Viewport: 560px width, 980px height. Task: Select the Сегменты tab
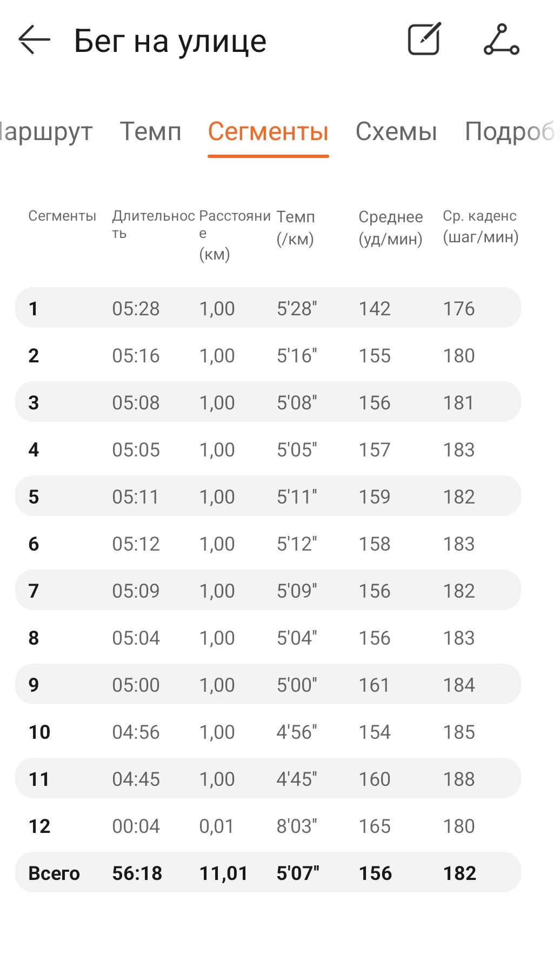click(268, 131)
